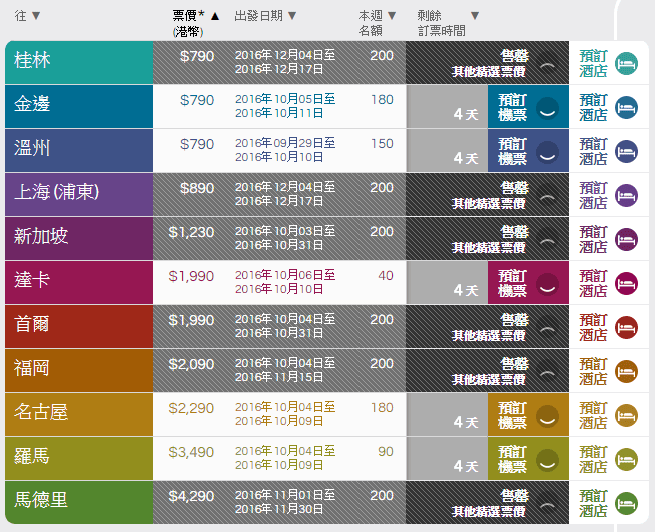Click the smile flight icon for 羅馬

click(x=547, y=459)
